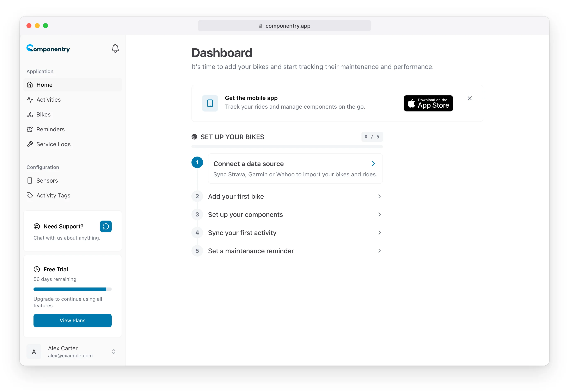The image size is (569, 392).
Task: Click chevron on Connect a data source
Action: (x=373, y=164)
